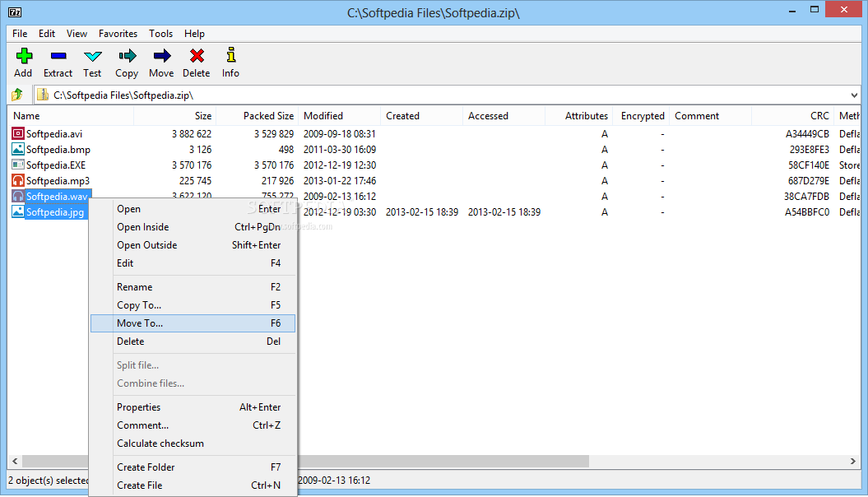Click the CRC value 687D279E
868x497 pixels.
click(x=809, y=180)
